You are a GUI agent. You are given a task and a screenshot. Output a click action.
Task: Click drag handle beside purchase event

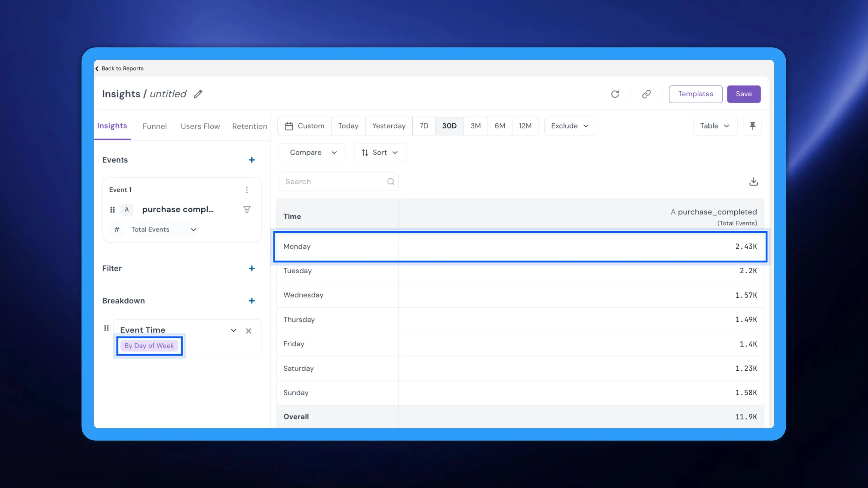click(x=112, y=210)
